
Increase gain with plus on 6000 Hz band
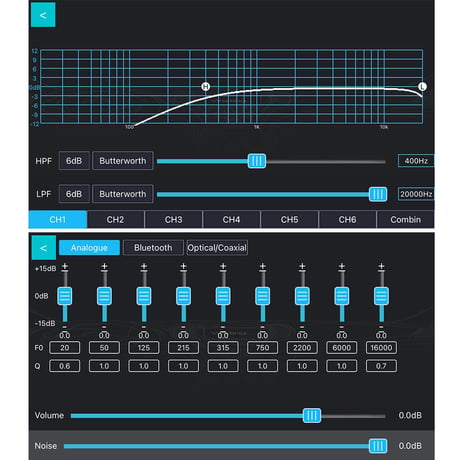tap(342, 266)
